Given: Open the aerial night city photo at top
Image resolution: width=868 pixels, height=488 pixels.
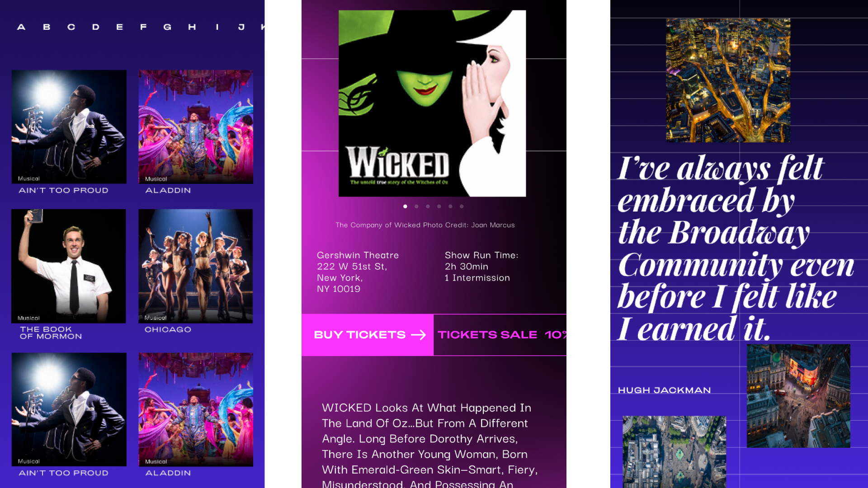Looking at the screenshot, I should pyautogui.click(x=728, y=80).
